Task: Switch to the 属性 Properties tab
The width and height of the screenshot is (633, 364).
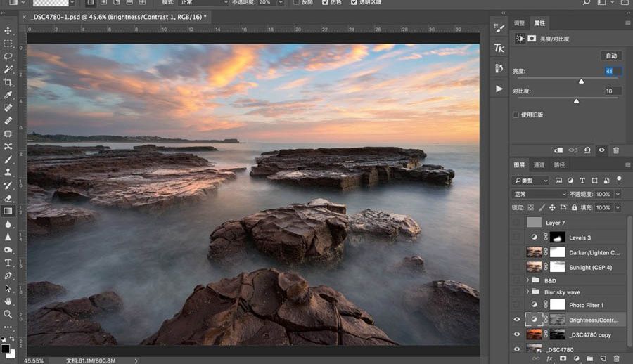Action: pyautogui.click(x=539, y=23)
